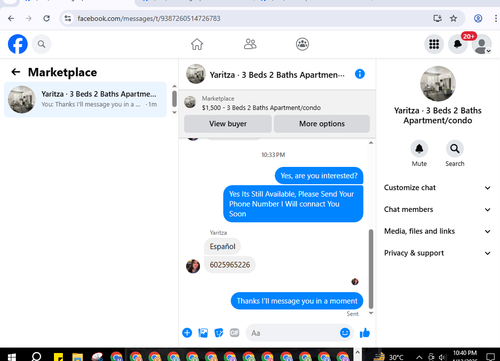
Task: Open the Windows Start button
Action: 11,357
